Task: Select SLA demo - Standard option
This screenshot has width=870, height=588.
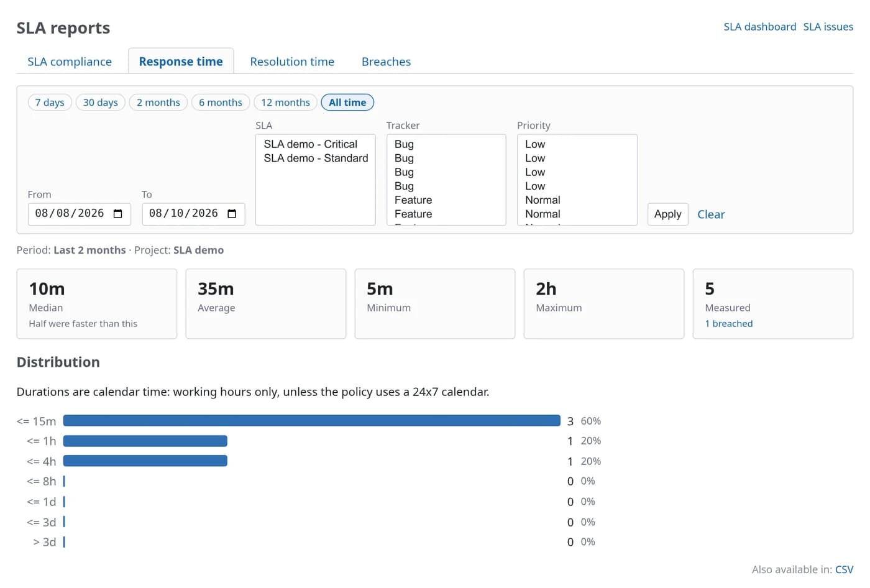Action: click(x=315, y=158)
